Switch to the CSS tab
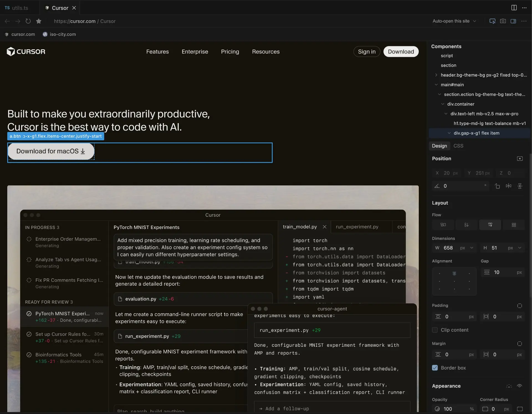Image resolution: width=532 pixels, height=414 pixels. point(459,146)
